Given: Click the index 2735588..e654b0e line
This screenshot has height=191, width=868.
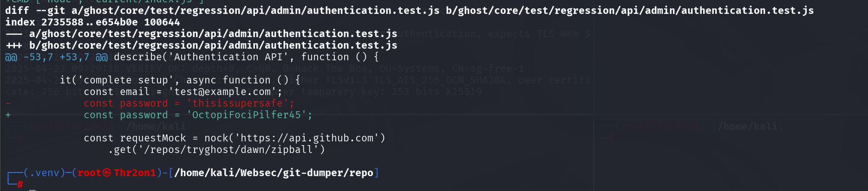Looking at the screenshot, I should coord(92,22).
